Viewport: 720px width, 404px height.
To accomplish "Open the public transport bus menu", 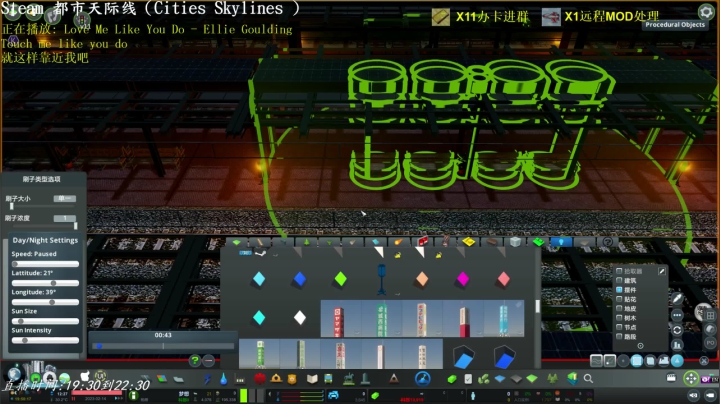I will pyautogui.click(x=328, y=379).
